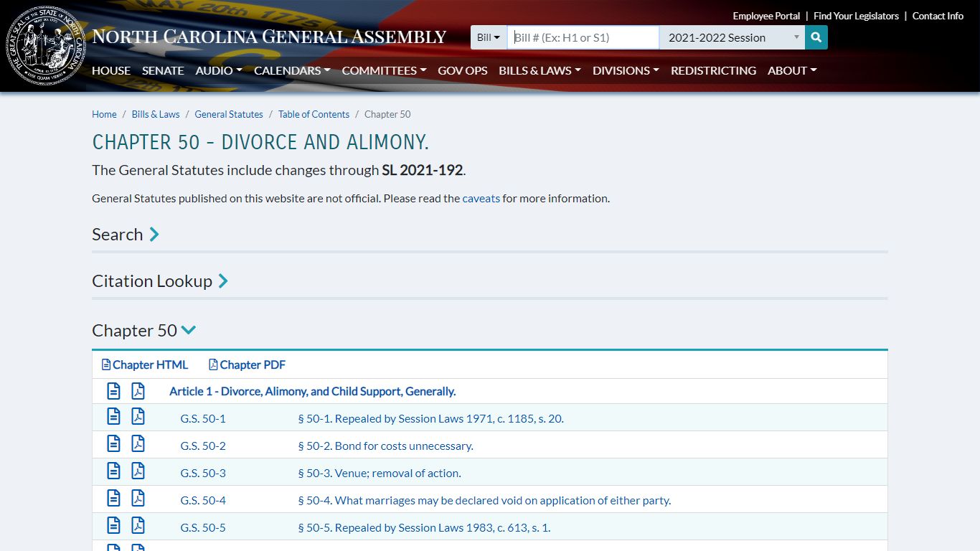Click the Bill number input field
980x551 pixels.
(583, 37)
